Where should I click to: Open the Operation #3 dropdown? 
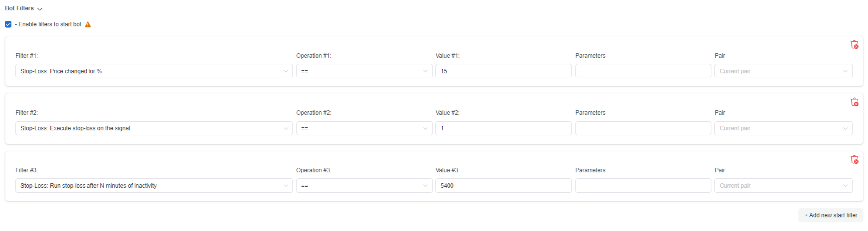364,186
